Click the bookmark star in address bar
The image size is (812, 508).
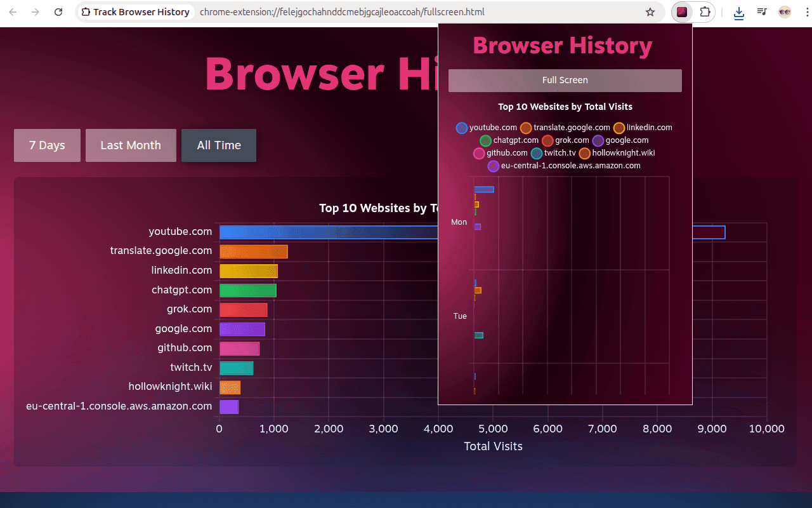click(x=650, y=11)
